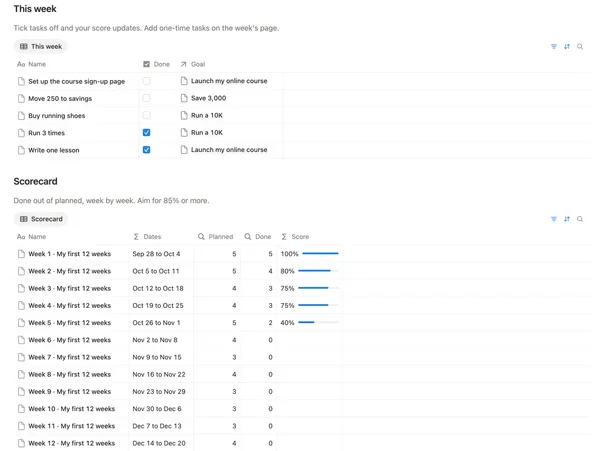Open search icon in This week table
The height and width of the screenshot is (451, 600).
pyautogui.click(x=580, y=46)
